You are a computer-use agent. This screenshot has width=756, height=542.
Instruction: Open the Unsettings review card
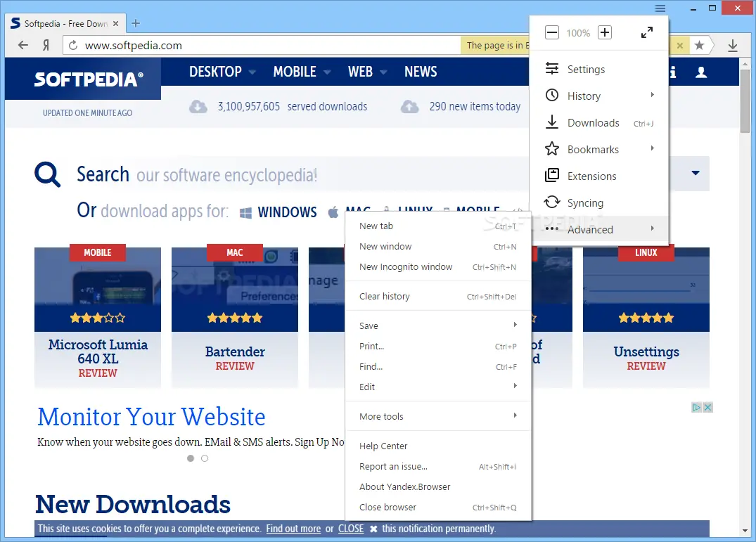(646, 318)
